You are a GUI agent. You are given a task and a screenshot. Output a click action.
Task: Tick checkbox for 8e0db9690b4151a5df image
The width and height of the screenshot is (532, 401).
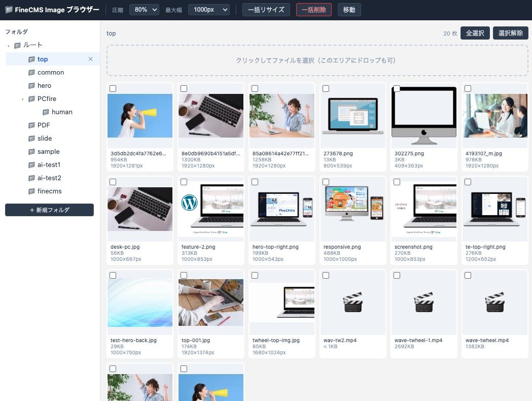tap(184, 89)
